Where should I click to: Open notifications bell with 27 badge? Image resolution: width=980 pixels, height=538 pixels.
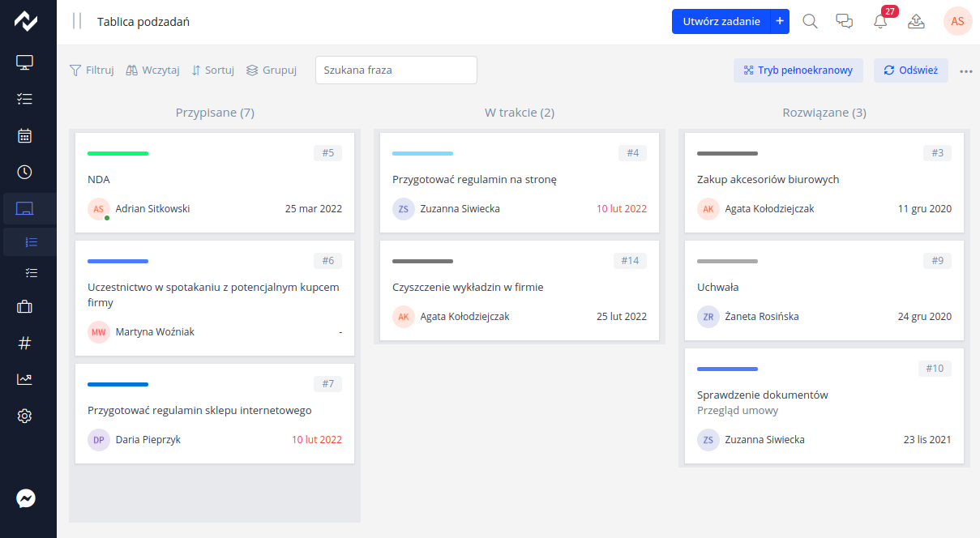[x=880, y=21]
